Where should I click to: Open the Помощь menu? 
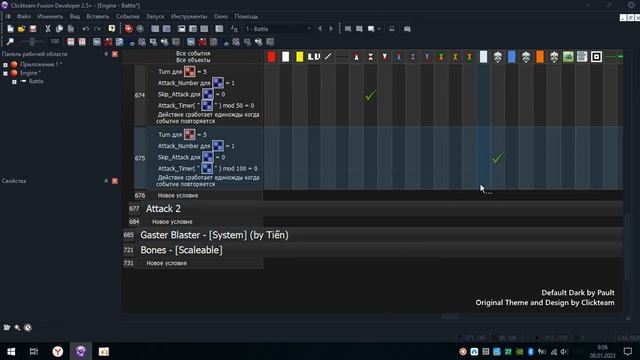pyautogui.click(x=246, y=16)
